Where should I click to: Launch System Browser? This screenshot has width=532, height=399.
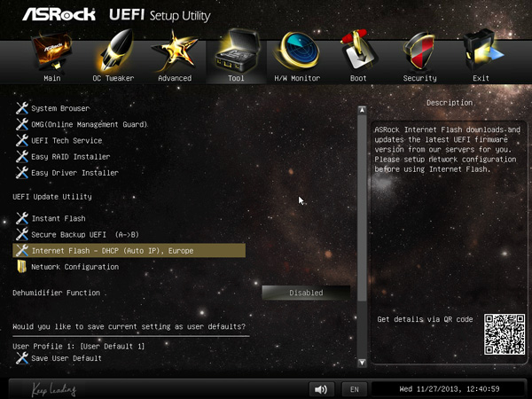60,108
